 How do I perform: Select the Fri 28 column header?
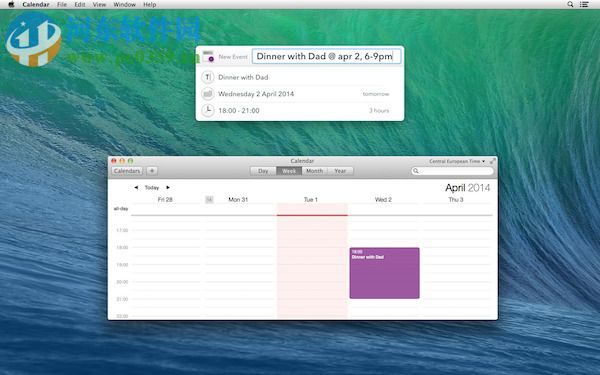coord(165,200)
